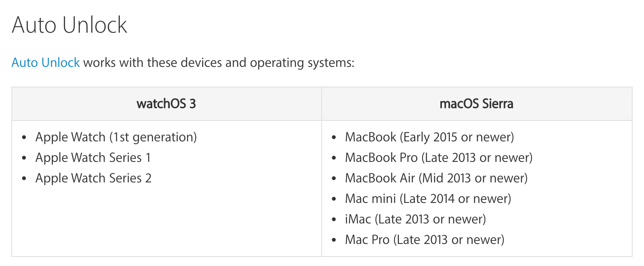Click the Auto Unlock page heading
This screenshot has height=266, width=644.
coord(69,25)
